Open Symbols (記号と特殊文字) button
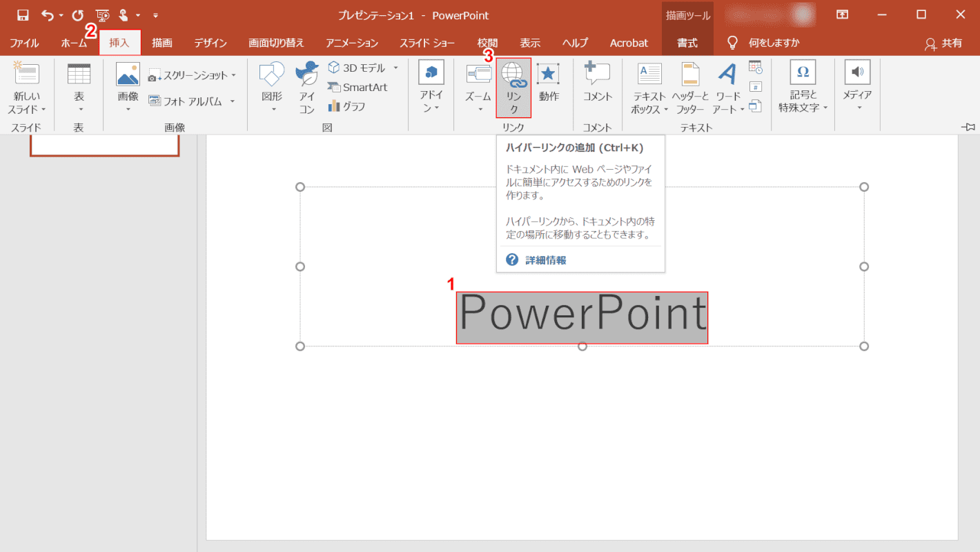980x552 pixels. point(803,88)
